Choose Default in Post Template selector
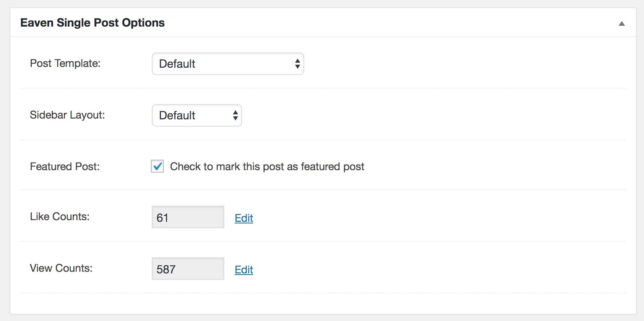Image resolution: width=644 pixels, height=321 pixels. coord(228,64)
